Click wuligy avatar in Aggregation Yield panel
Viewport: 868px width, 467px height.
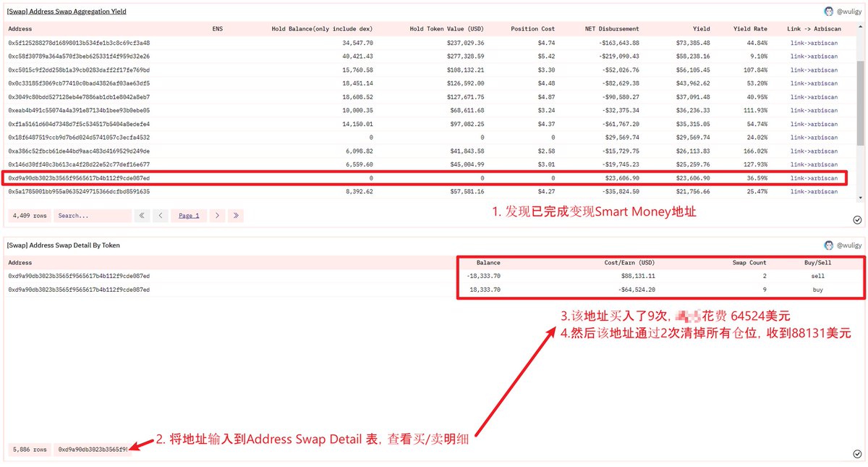(x=829, y=12)
